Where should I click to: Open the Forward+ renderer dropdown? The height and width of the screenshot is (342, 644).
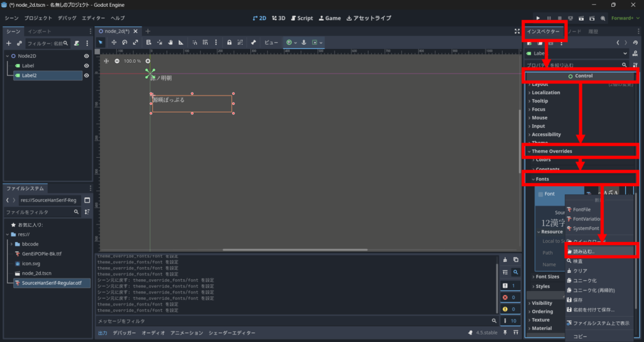pyautogui.click(x=625, y=18)
